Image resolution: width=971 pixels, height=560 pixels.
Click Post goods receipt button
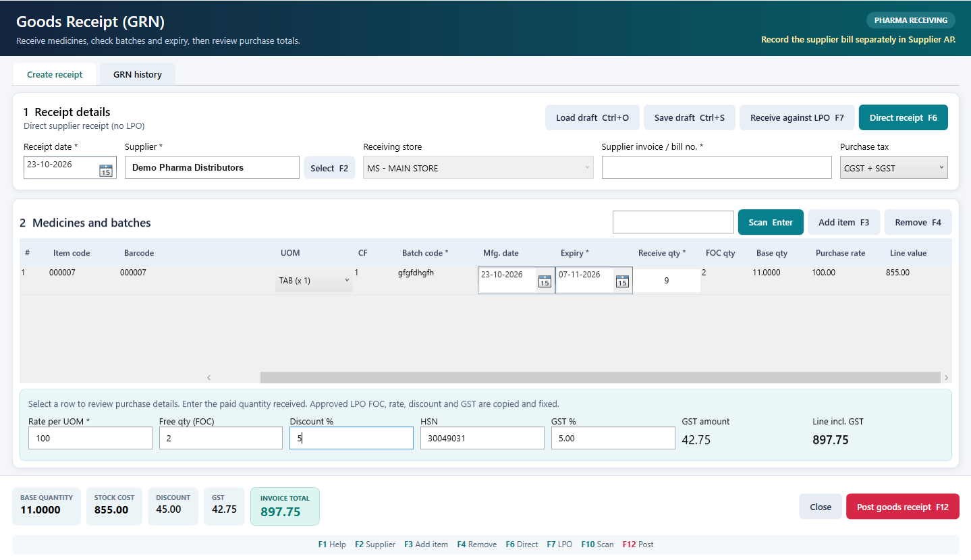[x=903, y=507]
